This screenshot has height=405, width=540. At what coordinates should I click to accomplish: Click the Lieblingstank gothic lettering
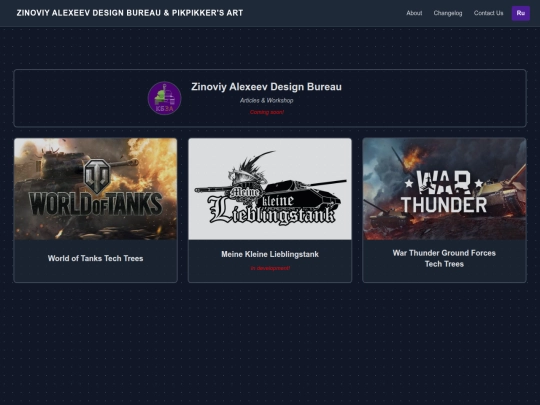point(272,211)
